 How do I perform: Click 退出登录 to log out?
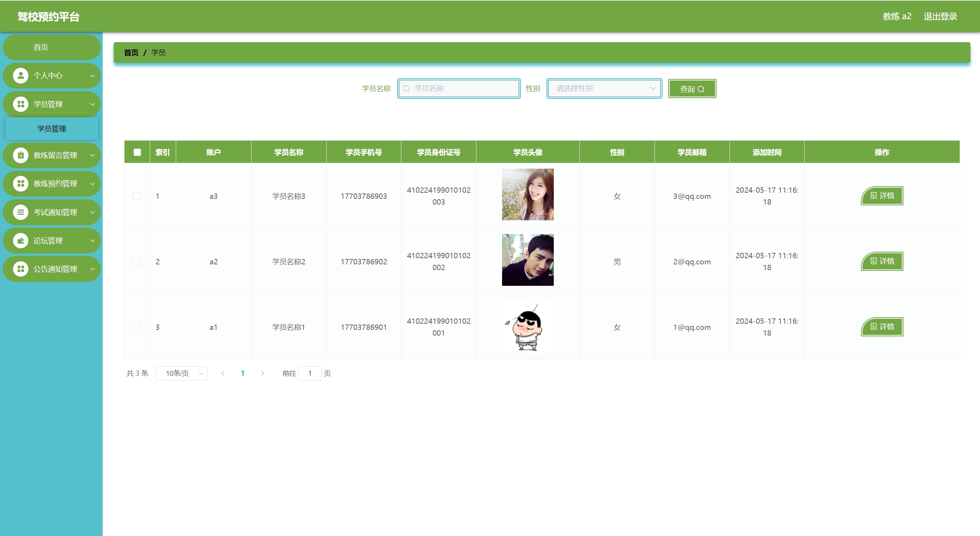tap(940, 16)
